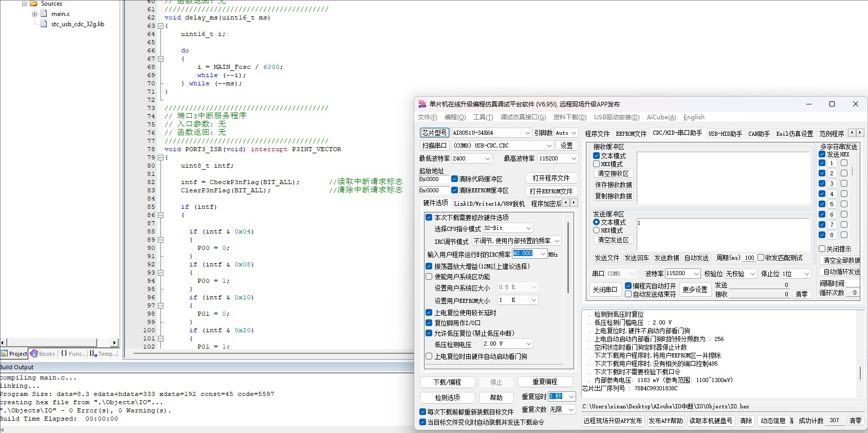Switch to the EEPROM文件 tab
868x433 pixels.
631,134
